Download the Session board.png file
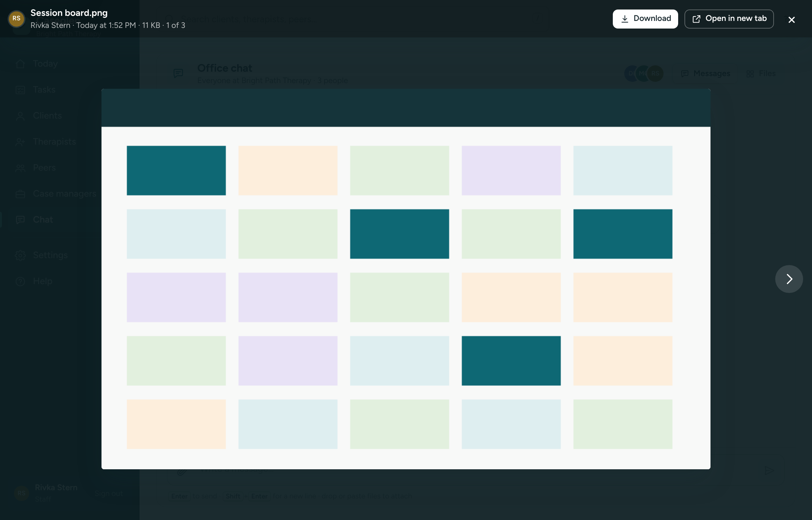 [645, 19]
